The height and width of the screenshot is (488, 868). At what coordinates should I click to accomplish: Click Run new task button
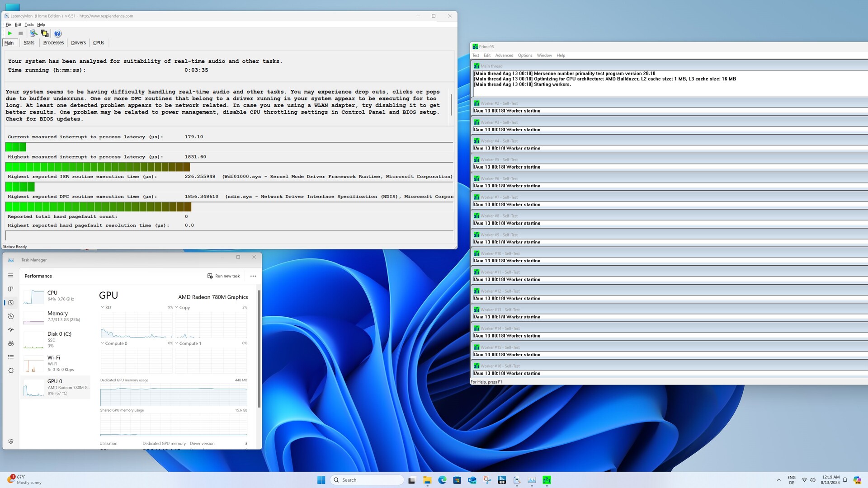(x=223, y=276)
